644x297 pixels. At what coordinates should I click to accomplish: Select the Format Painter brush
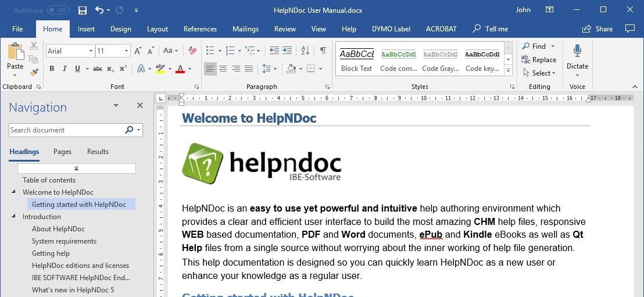click(x=34, y=72)
